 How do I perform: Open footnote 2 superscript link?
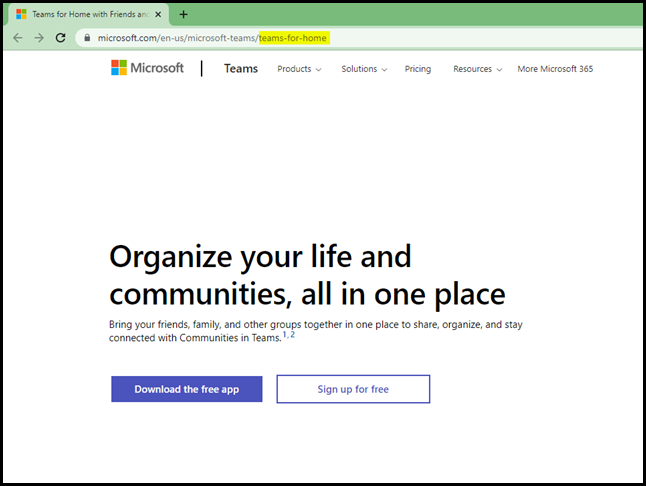click(x=293, y=335)
